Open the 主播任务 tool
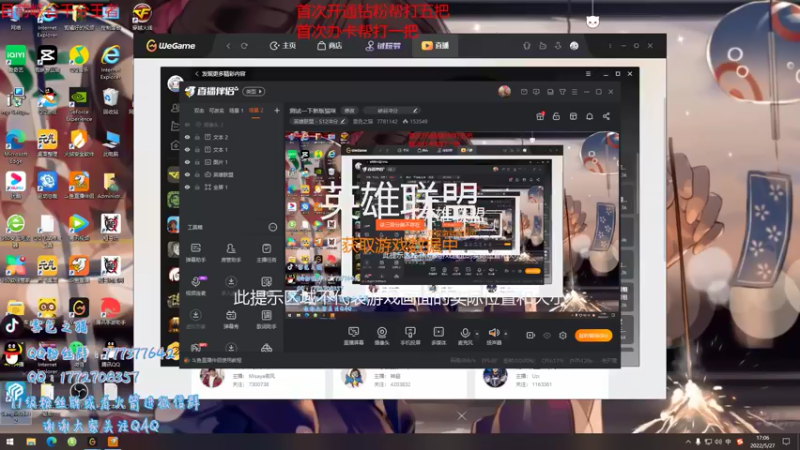This screenshot has width=800, height=450. [266, 253]
